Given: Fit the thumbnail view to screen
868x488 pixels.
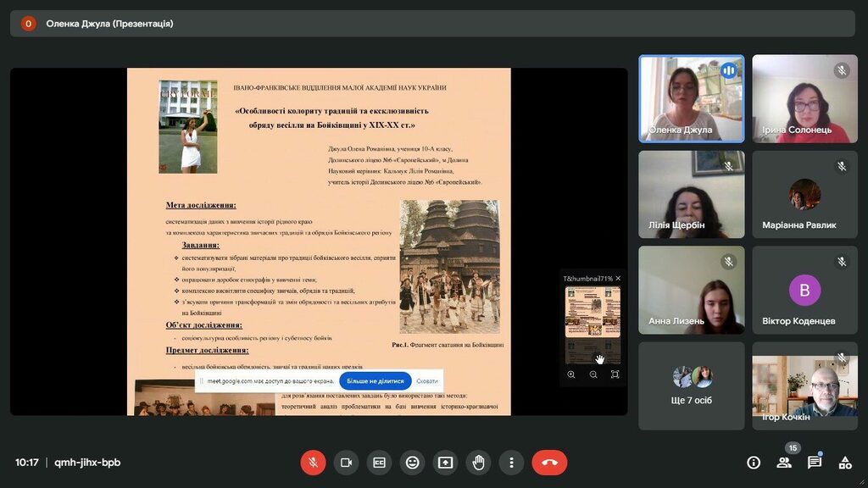Looking at the screenshot, I should (615, 374).
